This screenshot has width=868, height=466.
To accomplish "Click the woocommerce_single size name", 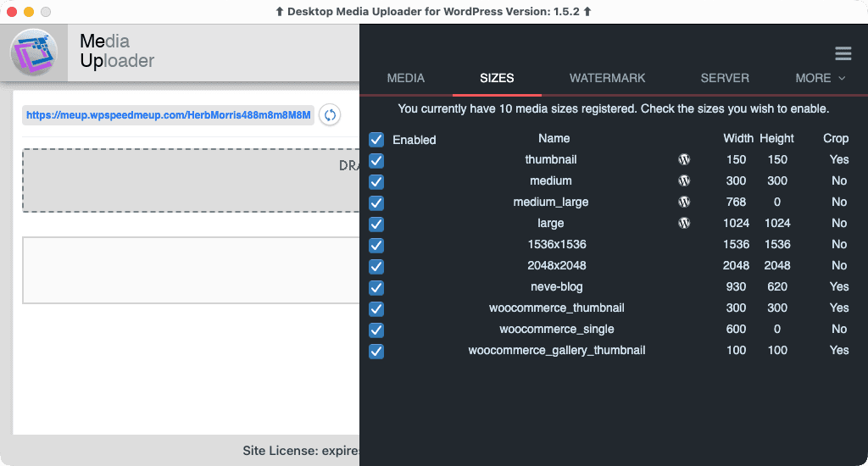I will pos(557,330).
